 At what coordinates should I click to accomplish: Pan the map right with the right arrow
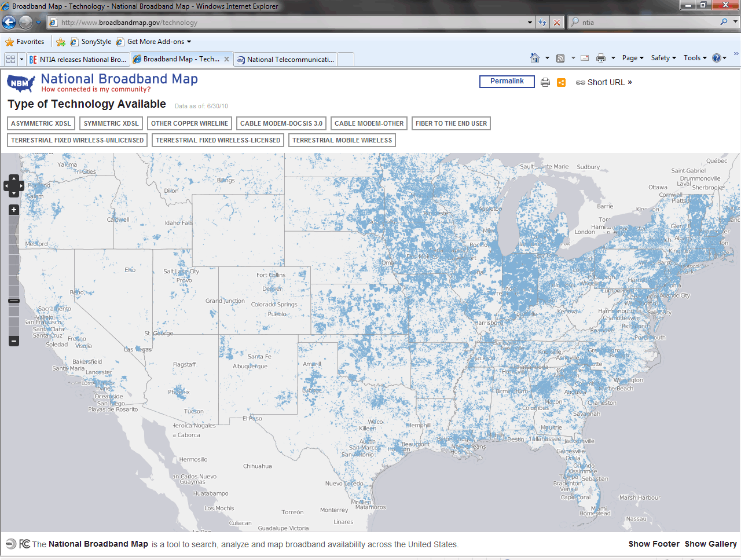tap(21, 186)
